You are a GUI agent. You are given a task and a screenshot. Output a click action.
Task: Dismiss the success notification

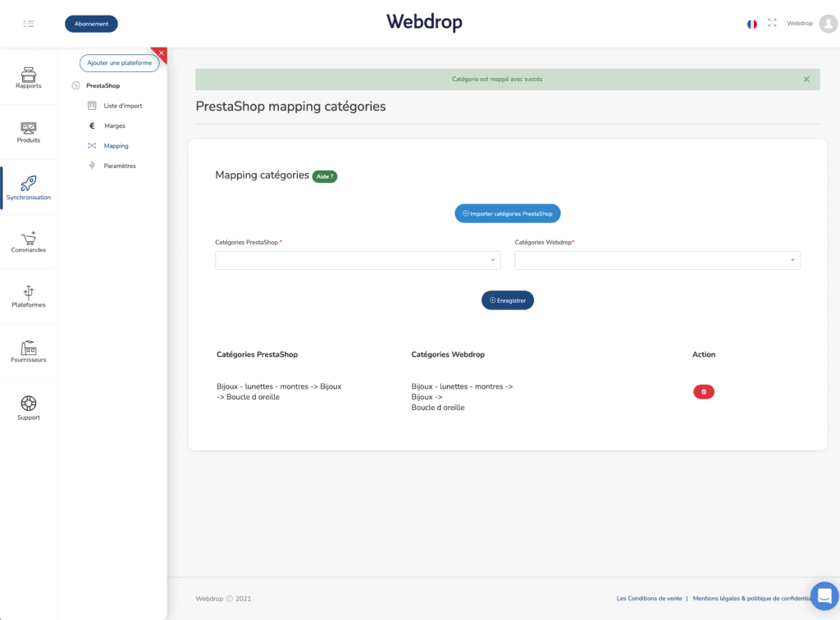805,80
